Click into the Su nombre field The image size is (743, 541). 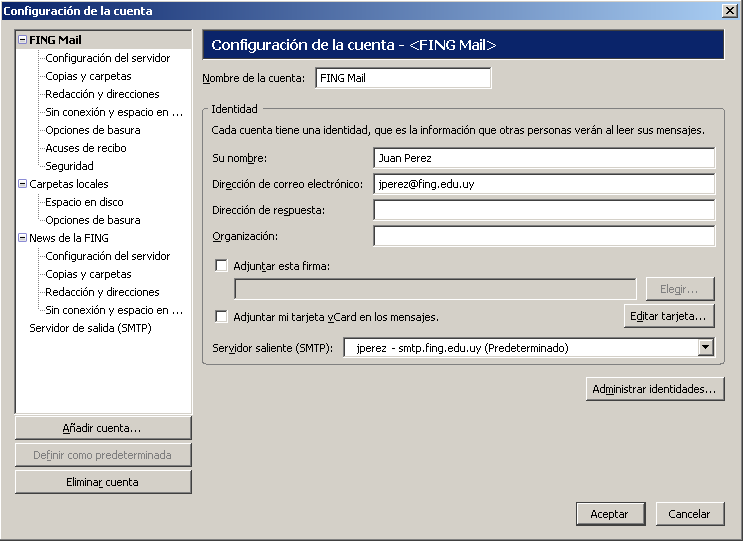544,158
